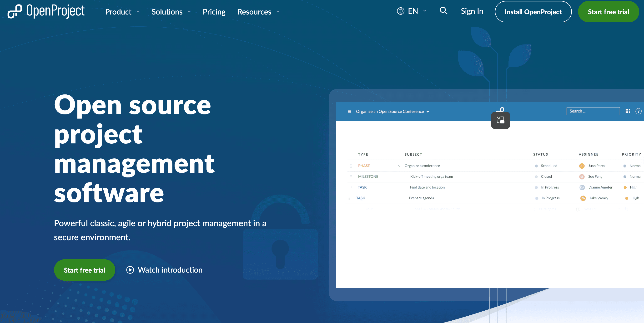
Task: Click Dianne Ameter avatar icon
Action: tap(582, 187)
